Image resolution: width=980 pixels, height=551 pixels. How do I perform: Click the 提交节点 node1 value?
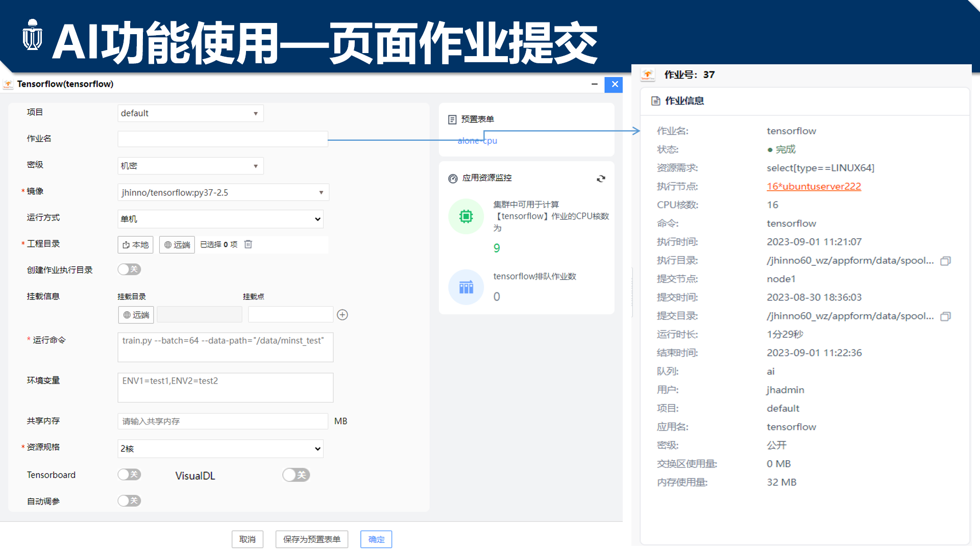coord(781,279)
